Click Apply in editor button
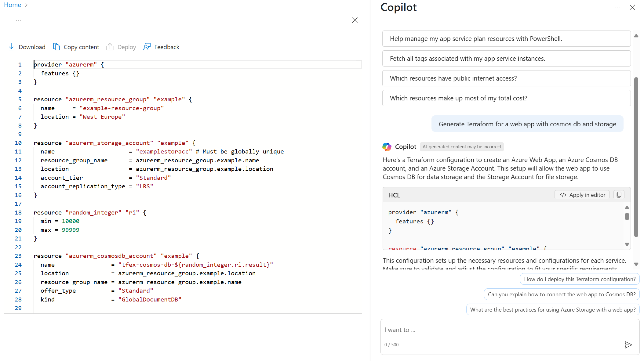 (x=582, y=195)
